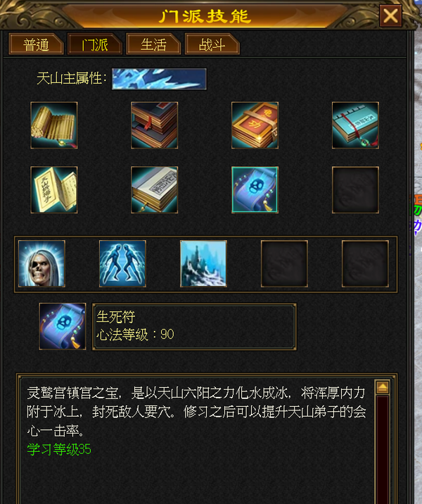The height and width of the screenshot is (504, 422).
Task: Select the open yellow folded manual icon
Action: [x=54, y=189]
